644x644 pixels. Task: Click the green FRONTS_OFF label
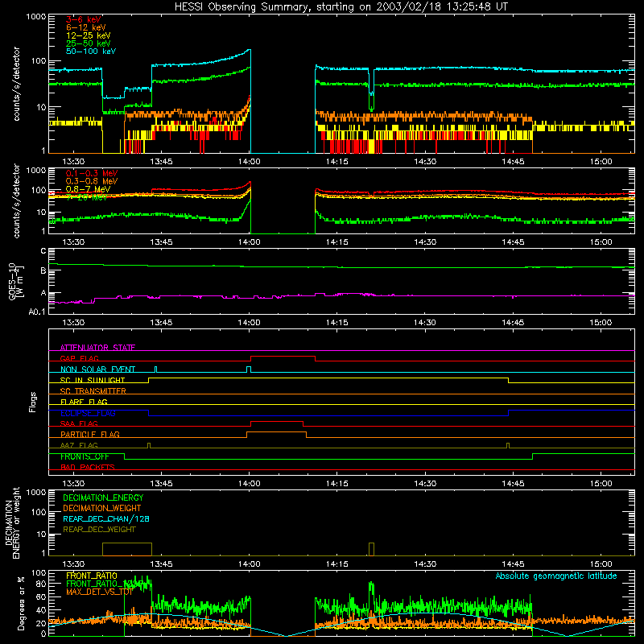coord(85,456)
